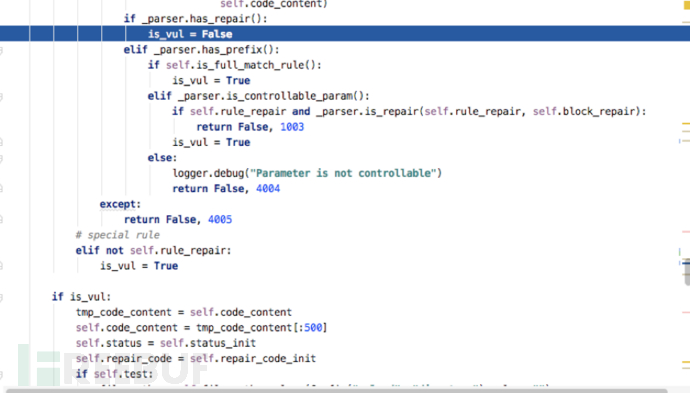
Task: Click the yellow inspection indicator at top-right corner
Action: tap(686, 4)
